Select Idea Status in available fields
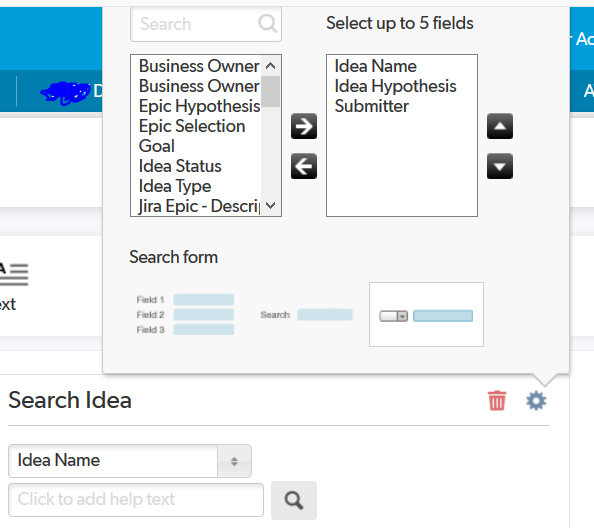 click(x=180, y=166)
